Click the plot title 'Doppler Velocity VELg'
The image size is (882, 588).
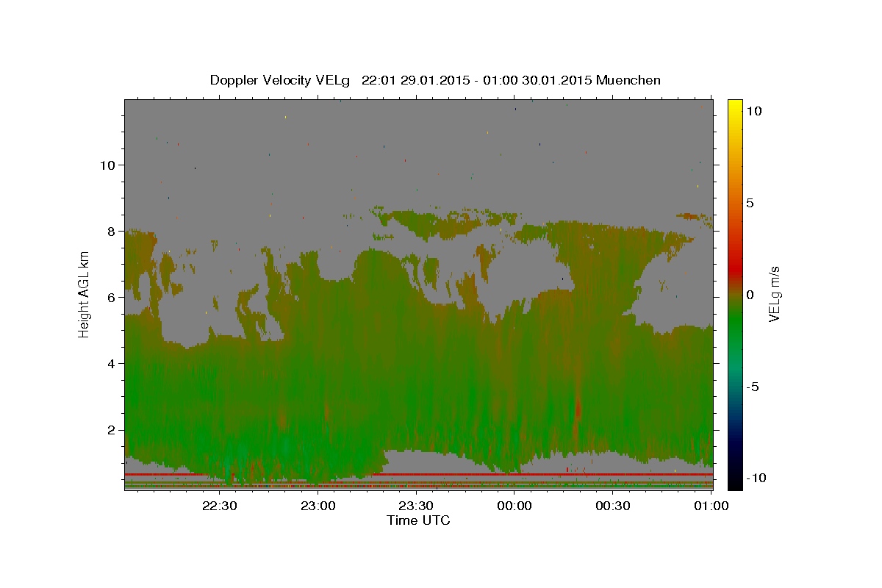click(x=282, y=80)
